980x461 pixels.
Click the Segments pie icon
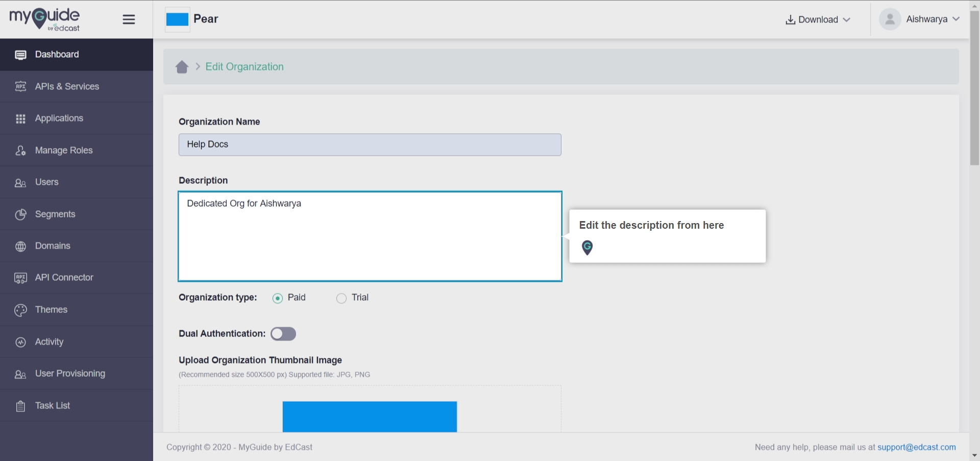click(20, 214)
